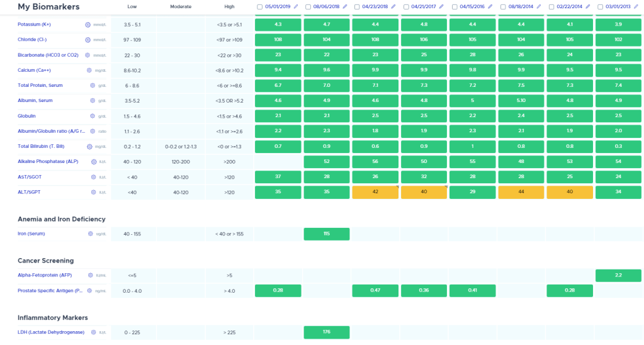
Task: Enable the 03/01/2013 column checkbox
Action: click(x=600, y=7)
